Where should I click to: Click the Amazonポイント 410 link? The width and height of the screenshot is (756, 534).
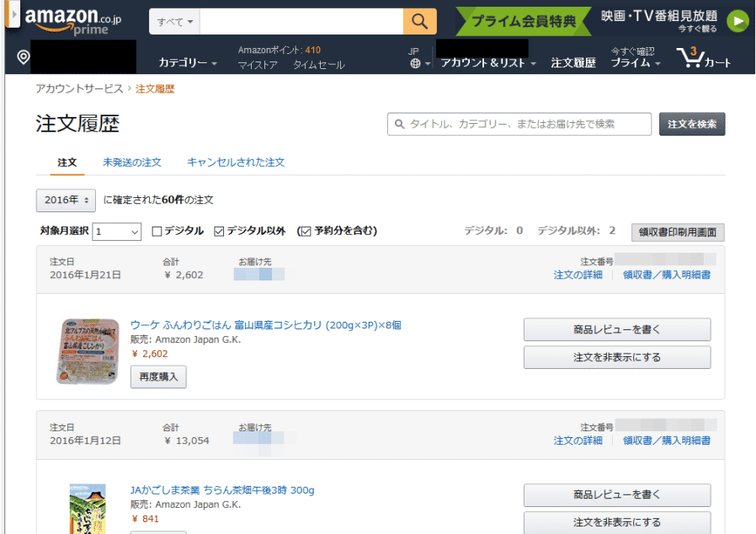coord(280,51)
